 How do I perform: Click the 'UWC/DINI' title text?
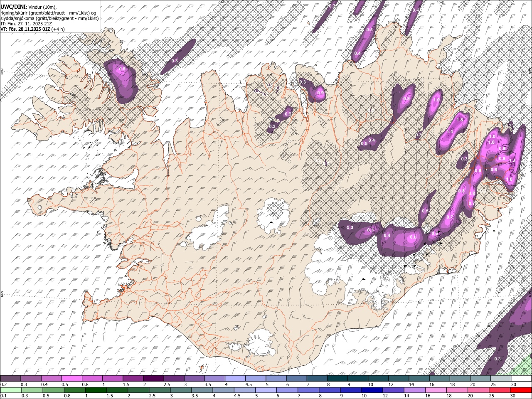coord(12,7)
